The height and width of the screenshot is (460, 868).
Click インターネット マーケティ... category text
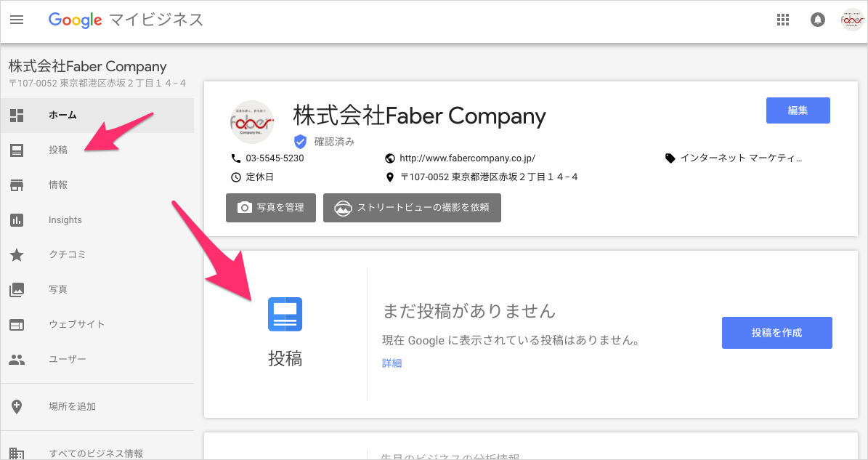point(741,158)
